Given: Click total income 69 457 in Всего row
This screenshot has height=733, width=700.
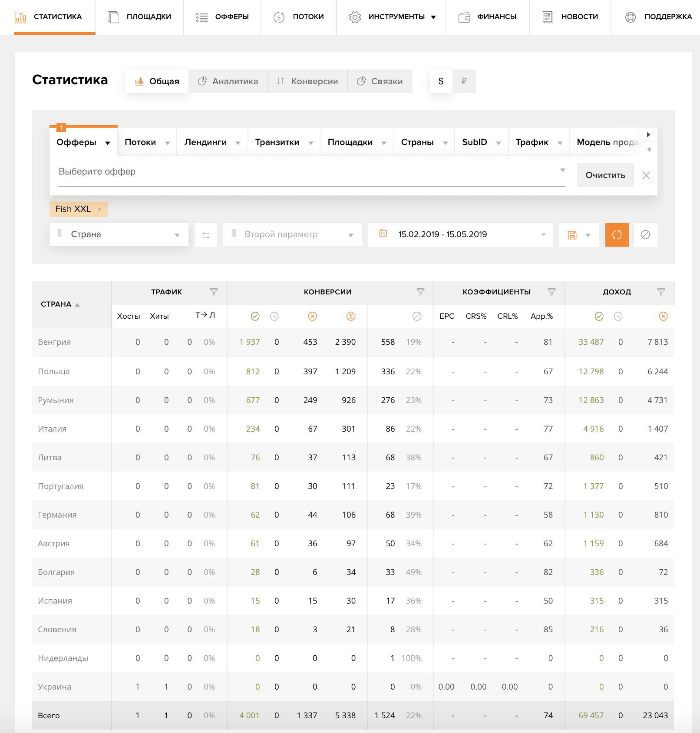Looking at the screenshot, I should pyautogui.click(x=591, y=716).
